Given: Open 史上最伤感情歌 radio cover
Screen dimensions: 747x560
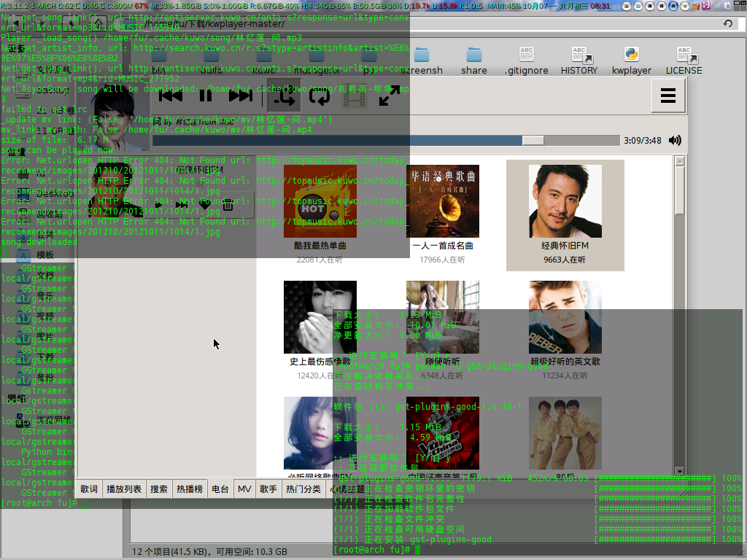Looking at the screenshot, I should tap(320, 317).
